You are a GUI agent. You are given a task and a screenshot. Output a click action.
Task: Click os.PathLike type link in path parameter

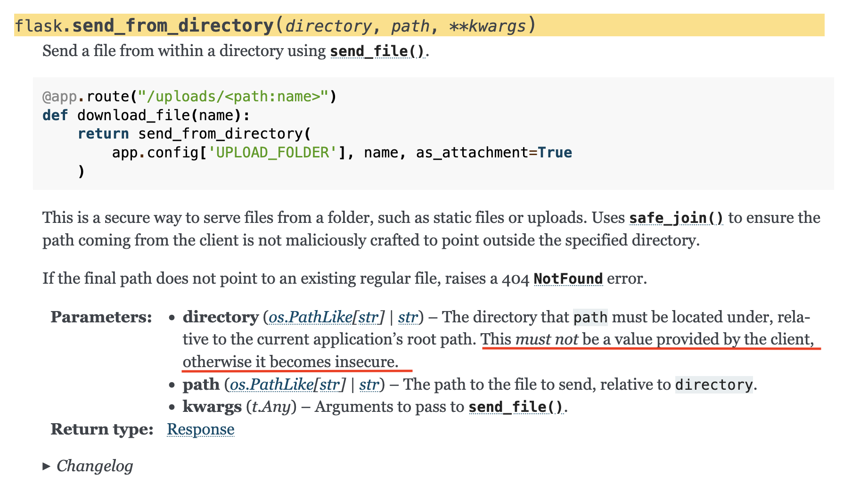[x=272, y=385]
